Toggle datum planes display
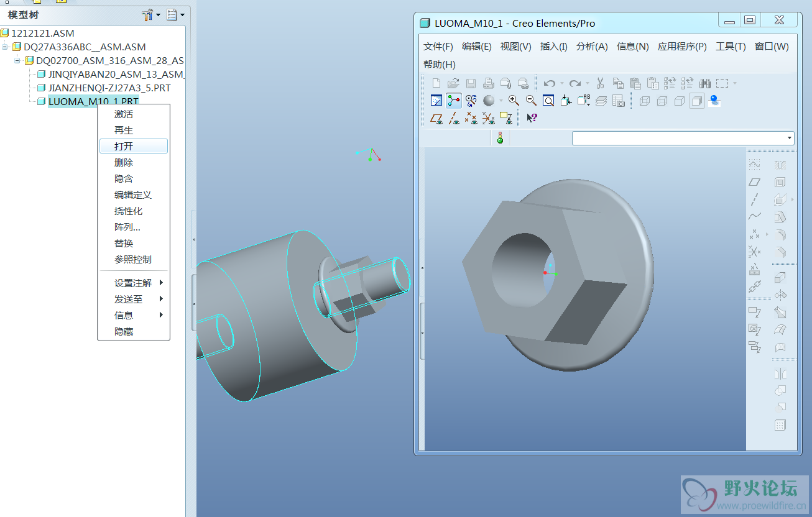The width and height of the screenshot is (812, 517). [x=436, y=117]
